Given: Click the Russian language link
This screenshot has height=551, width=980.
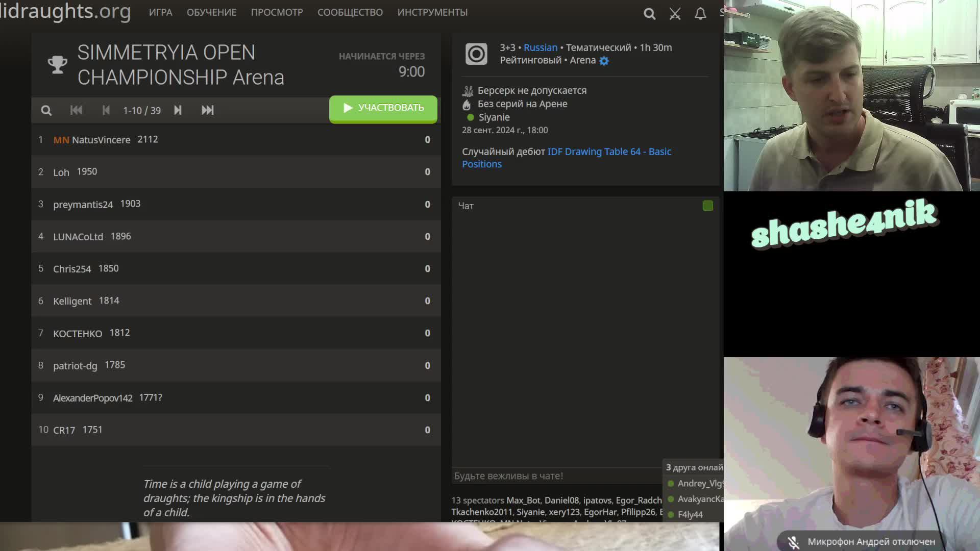Looking at the screenshot, I should [x=540, y=47].
